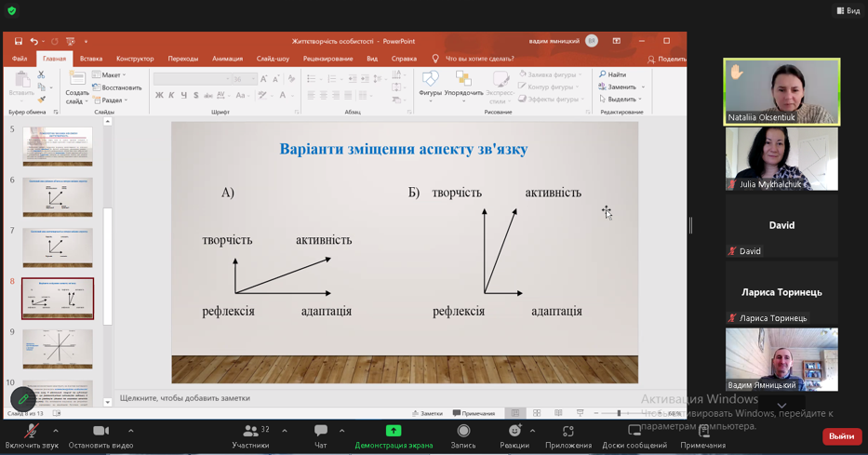The width and height of the screenshot is (868, 455).
Task: Expand chat options arrow
Action: coord(342,431)
